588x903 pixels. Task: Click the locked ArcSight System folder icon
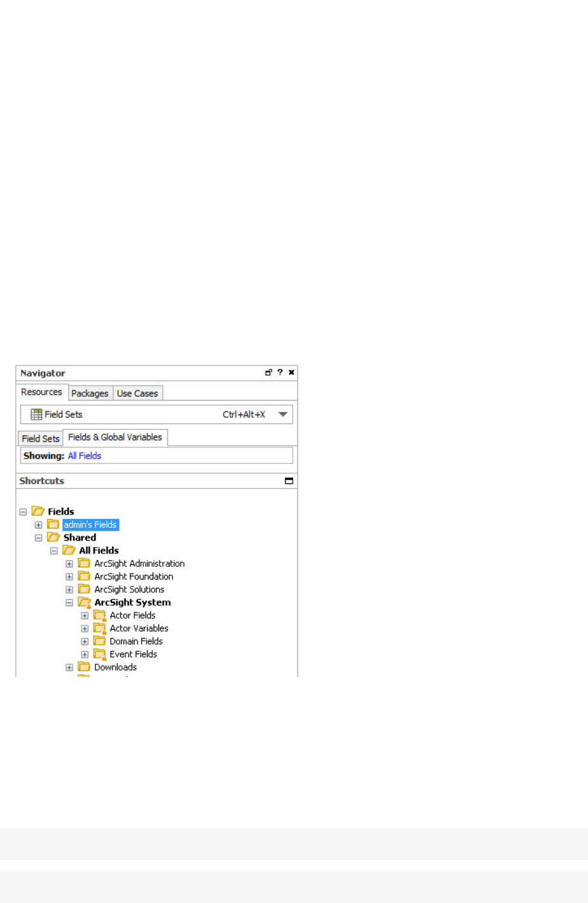84,602
